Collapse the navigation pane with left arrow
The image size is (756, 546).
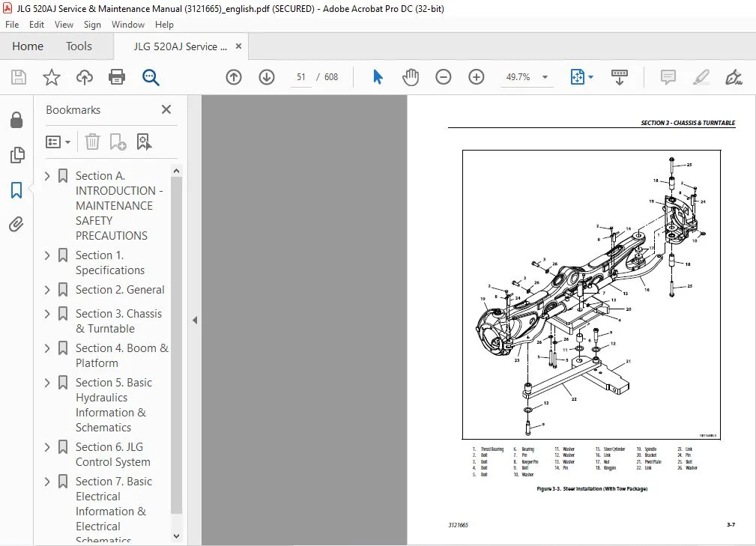click(x=195, y=320)
